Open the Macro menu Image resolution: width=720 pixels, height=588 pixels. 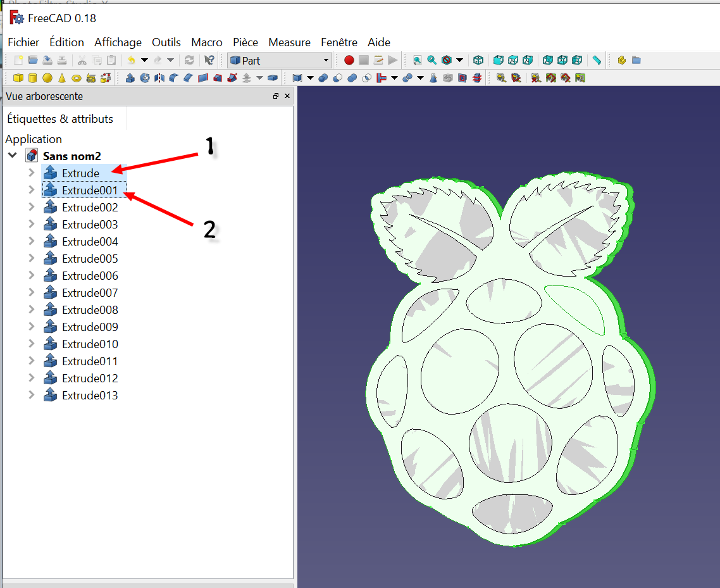(207, 42)
